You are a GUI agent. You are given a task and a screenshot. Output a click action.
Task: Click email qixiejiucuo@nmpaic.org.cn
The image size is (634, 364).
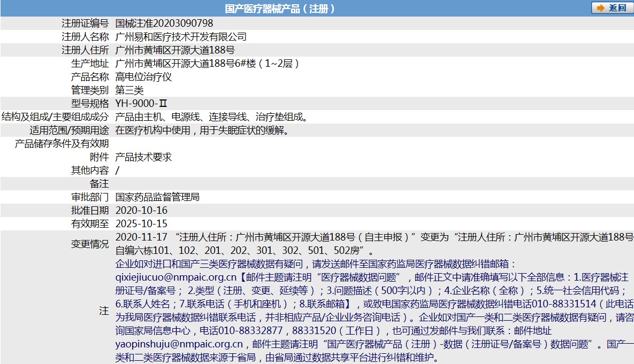(x=176, y=277)
